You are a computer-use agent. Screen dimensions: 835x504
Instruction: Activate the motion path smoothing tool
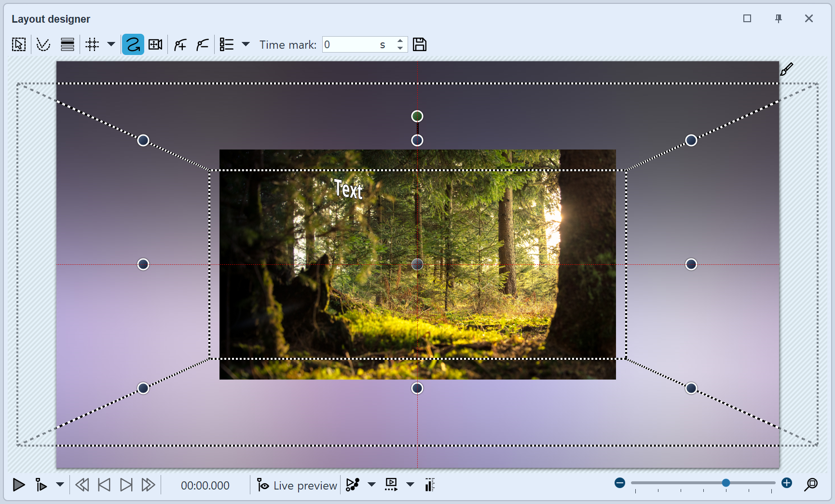[43, 44]
